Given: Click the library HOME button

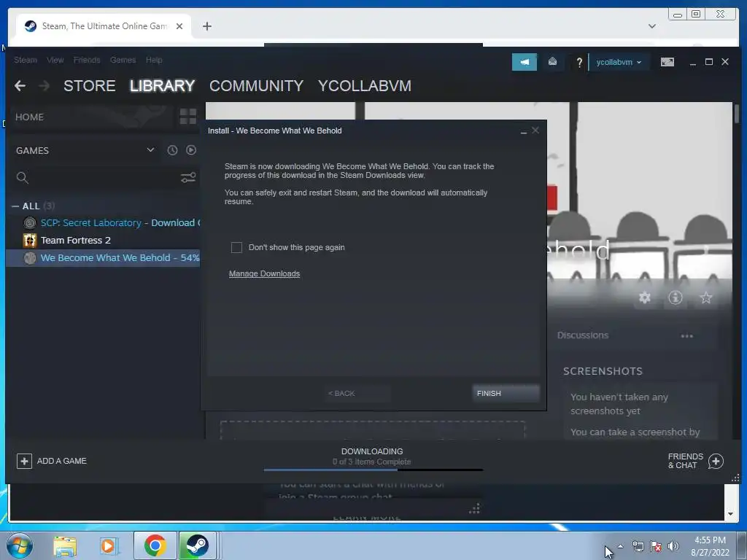Looking at the screenshot, I should coord(29,117).
